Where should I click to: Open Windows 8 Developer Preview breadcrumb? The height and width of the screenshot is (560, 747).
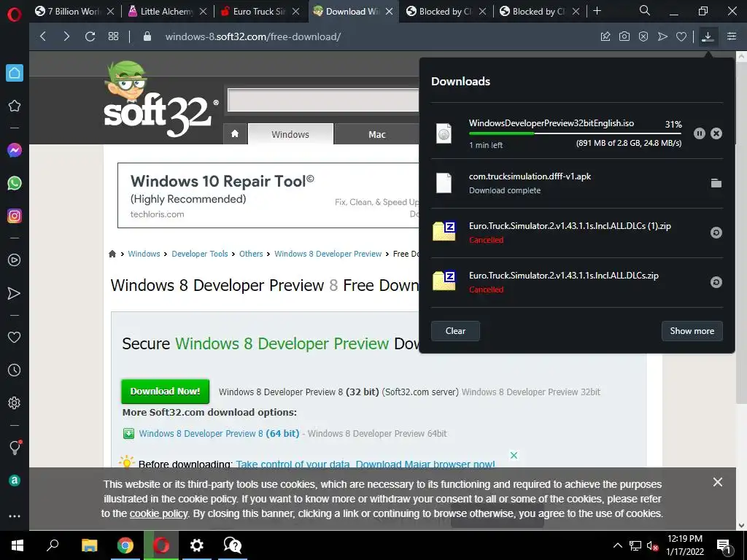point(328,254)
